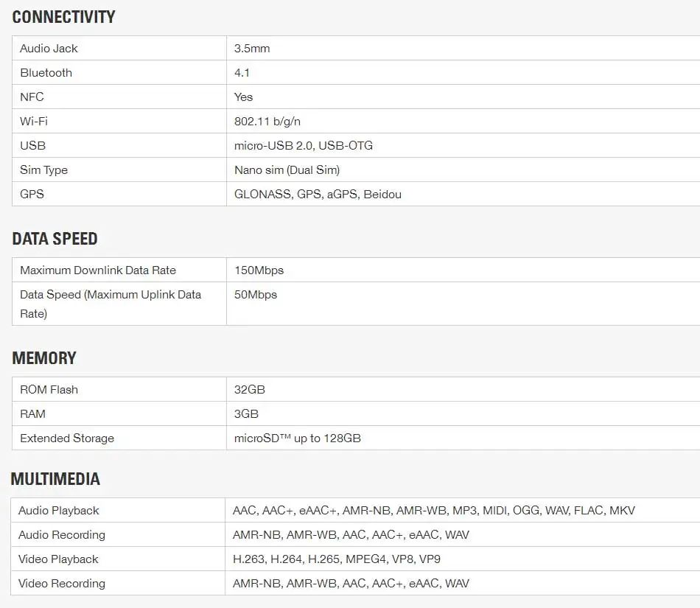
Task: Select Maximum Downlink Data Rate label
Action: (x=98, y=270)
